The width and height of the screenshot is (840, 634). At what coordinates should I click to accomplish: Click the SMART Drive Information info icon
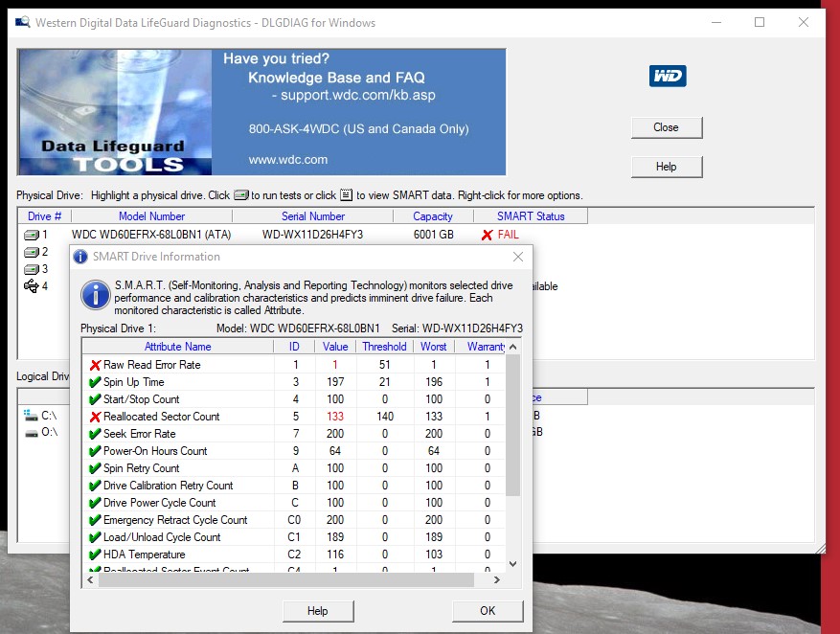[95, 294]
